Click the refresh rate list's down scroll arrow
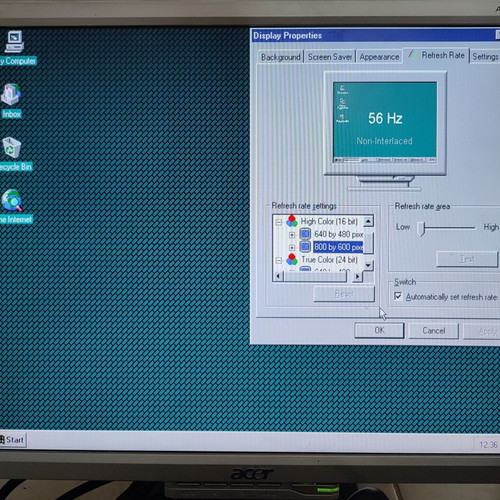500x500 pixels. tap(368, 265)
